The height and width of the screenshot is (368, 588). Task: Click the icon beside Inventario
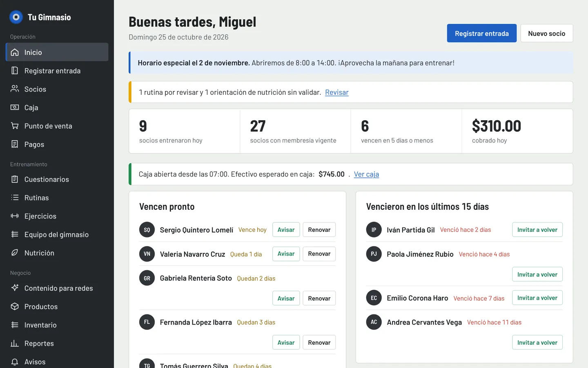[15, 325]
